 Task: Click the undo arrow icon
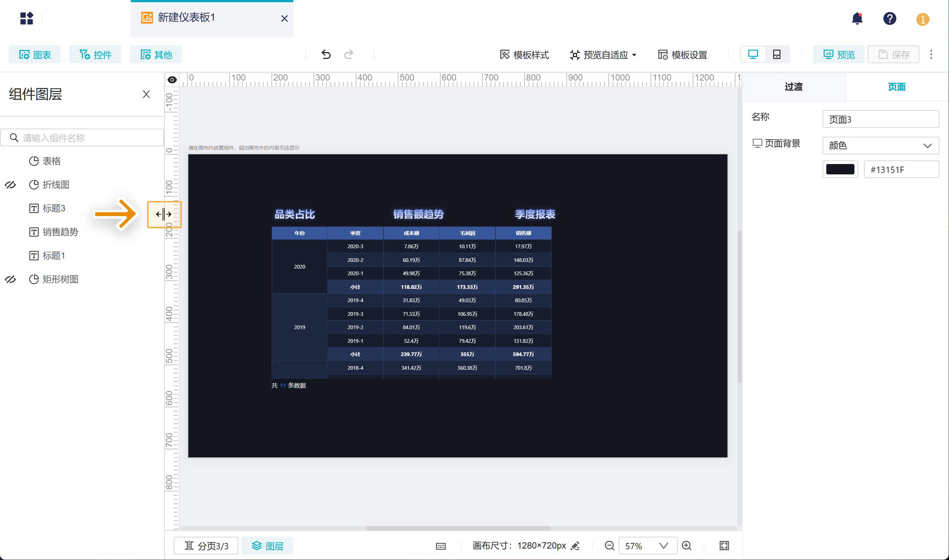[326, 55]
